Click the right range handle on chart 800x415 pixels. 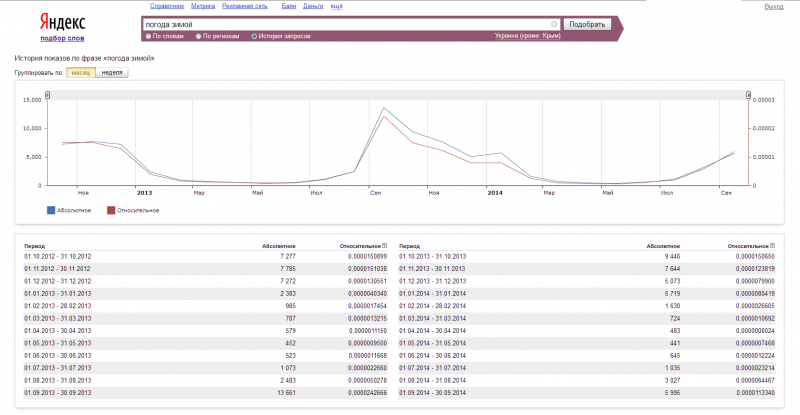pos(748,95)
